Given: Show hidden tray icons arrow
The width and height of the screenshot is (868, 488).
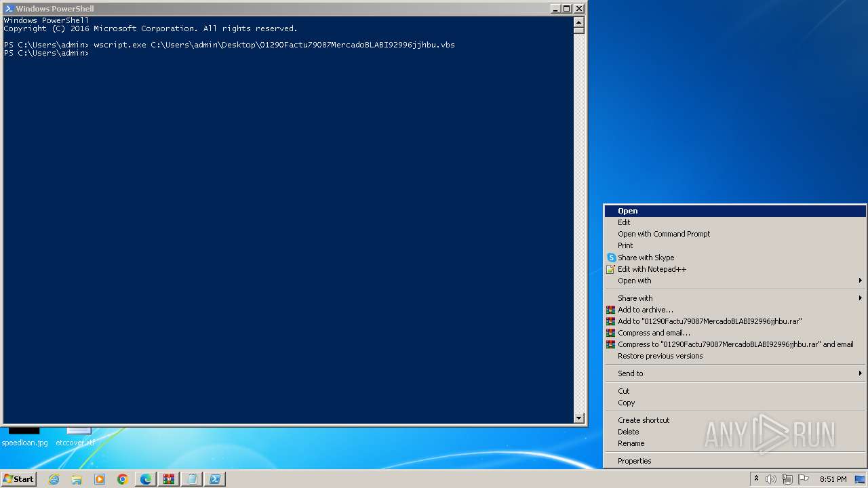Looking at the screenshot, I should click(x=756, y=479).
